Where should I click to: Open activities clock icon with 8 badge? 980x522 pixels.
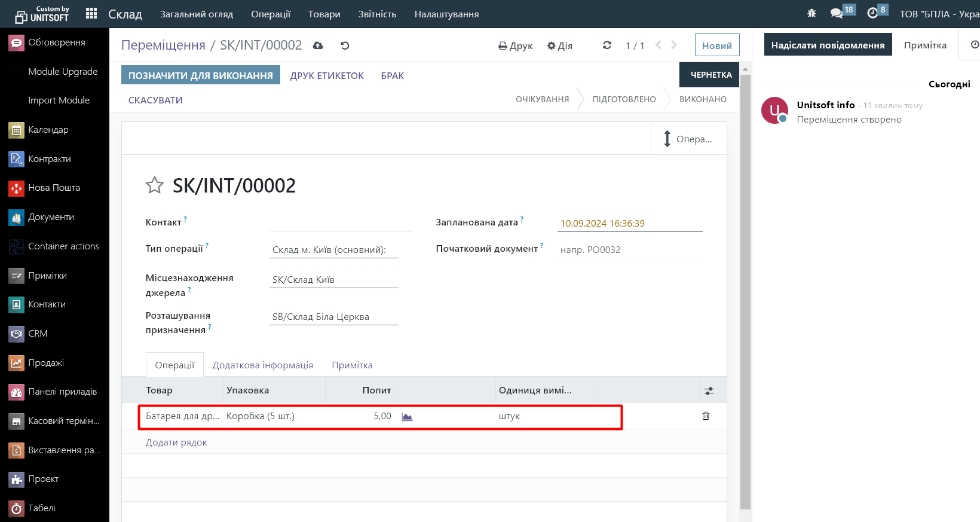(872, 13)
